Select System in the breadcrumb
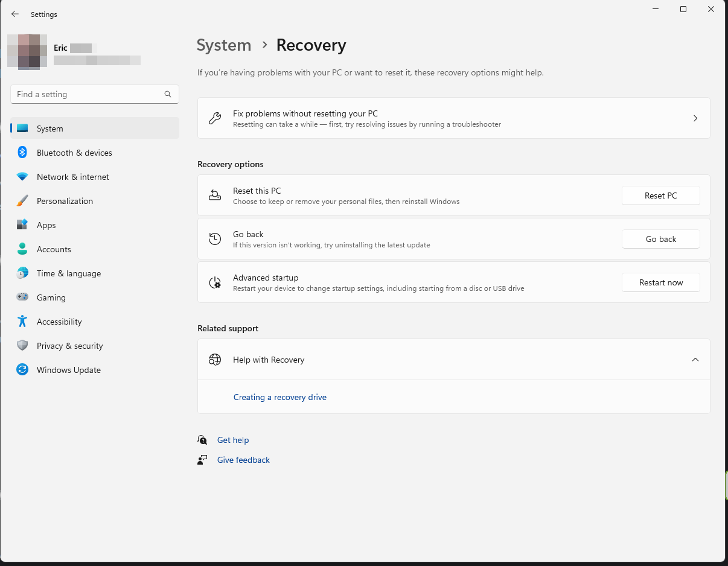Screen dimensions: 728x566 point(223,45)
